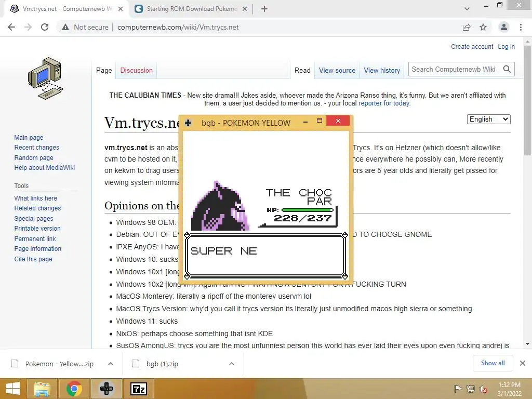Click the taskbar clock showing 1:32 PM
This screenshot has height=399, width=532.
(x=509, y=389)
